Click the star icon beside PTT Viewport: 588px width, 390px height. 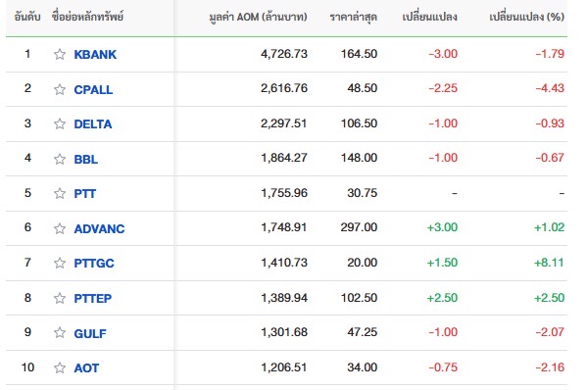(x=60, y=193)
